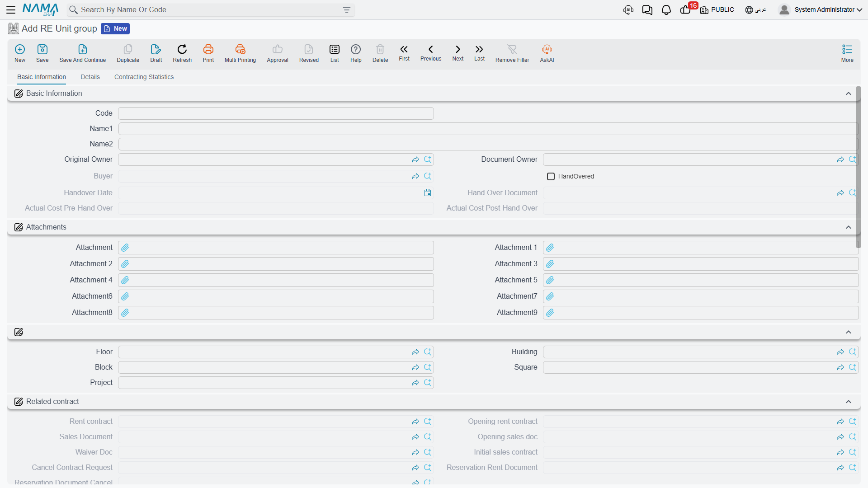Image resolution: width=868 pixels, height=488 pixels.
Task: Collapse the Related contract section
Action: (849, 402)
